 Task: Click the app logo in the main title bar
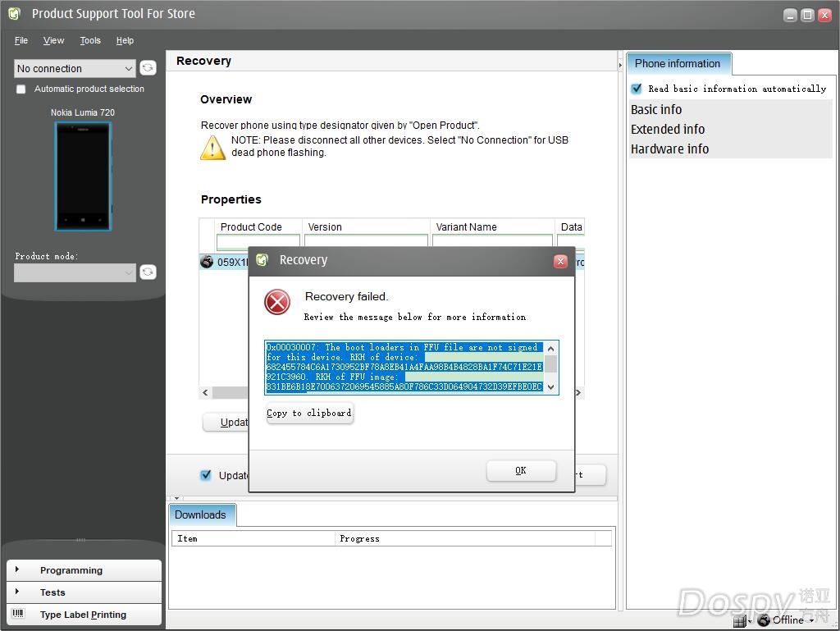15,14
